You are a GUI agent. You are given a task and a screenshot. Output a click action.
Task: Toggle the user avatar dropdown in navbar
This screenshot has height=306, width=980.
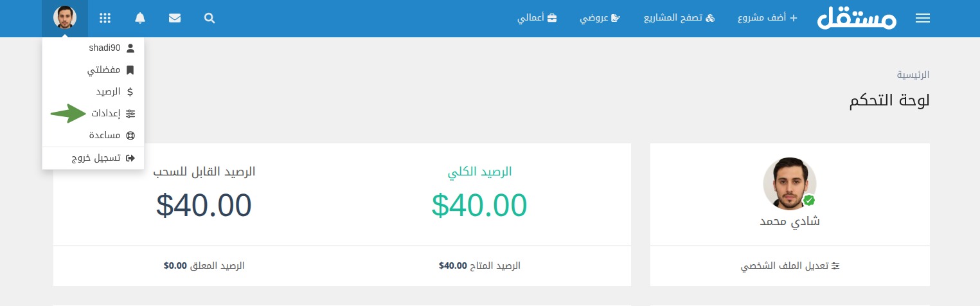pyautogui.click(x=64, y=19)
